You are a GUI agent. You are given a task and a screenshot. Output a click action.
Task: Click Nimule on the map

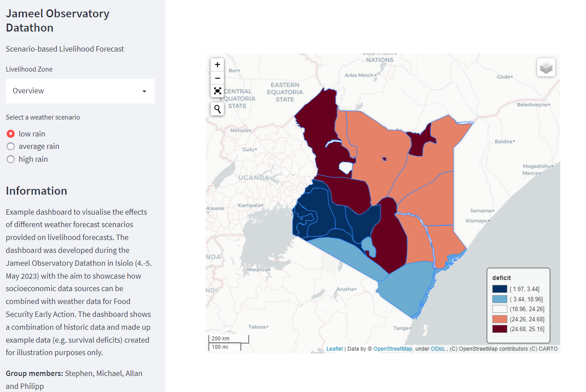pos(239,131)
